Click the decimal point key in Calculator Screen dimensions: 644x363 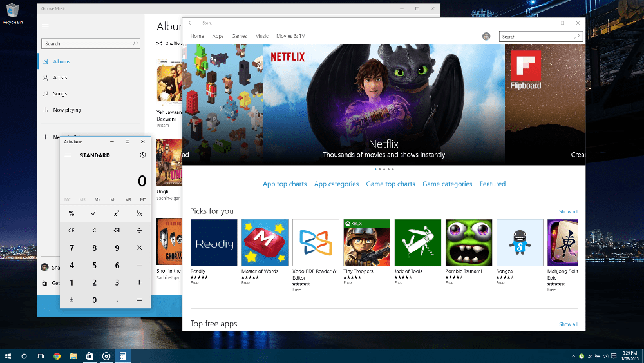pyautogui.click(x=117, y=300)
